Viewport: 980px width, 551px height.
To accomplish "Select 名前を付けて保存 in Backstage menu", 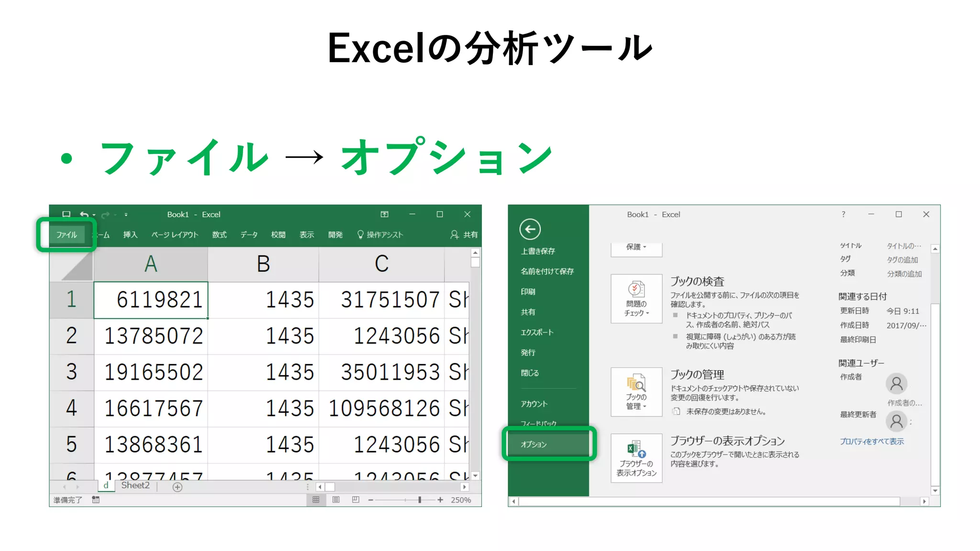I will point(547,271).
